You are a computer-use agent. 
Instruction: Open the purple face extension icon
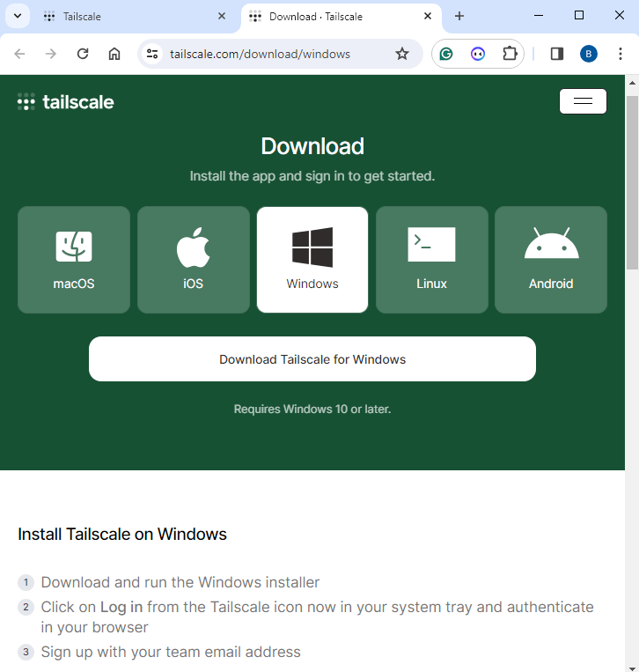click(478, 54)
